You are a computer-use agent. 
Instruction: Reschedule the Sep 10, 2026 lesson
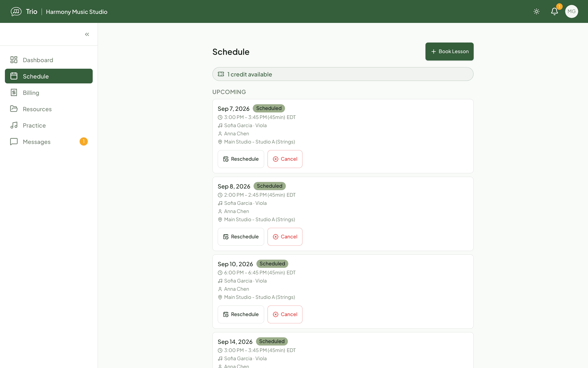[x=241, y=314]
